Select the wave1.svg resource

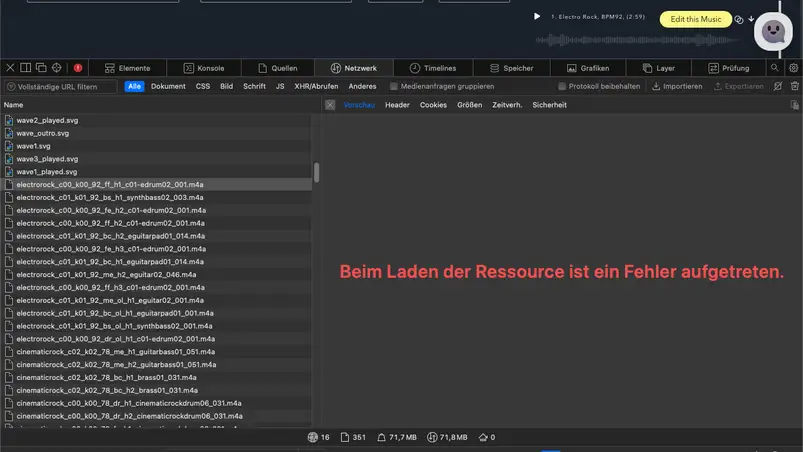tap(156, 146)
